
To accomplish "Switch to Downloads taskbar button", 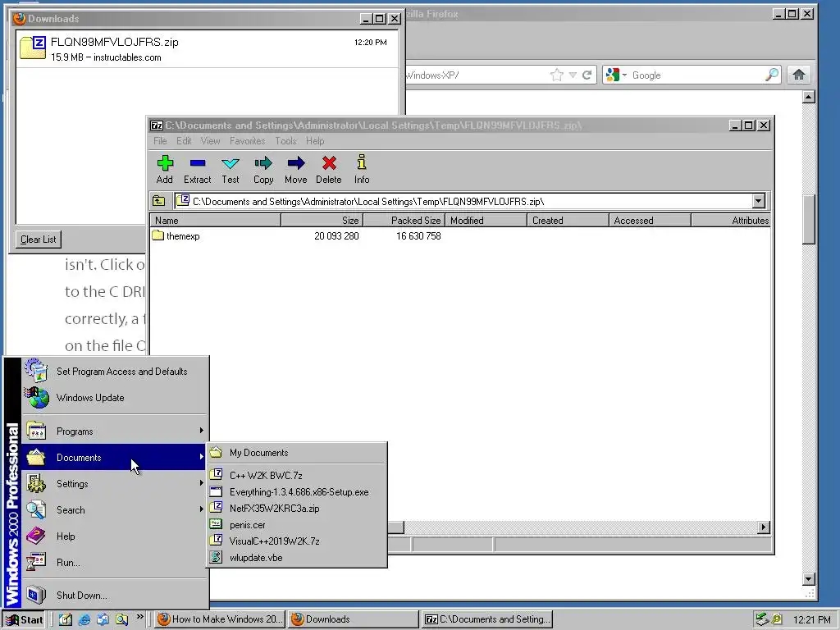I will coord(353,619).
